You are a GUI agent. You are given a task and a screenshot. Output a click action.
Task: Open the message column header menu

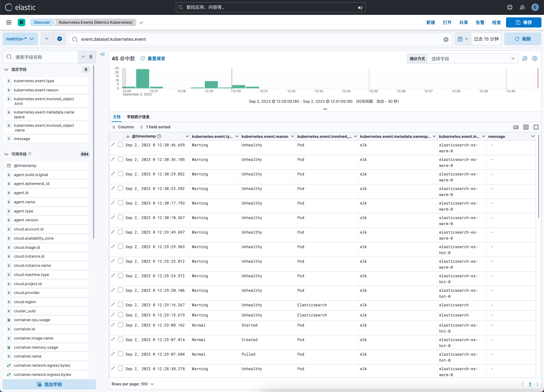tap(533, 136)
